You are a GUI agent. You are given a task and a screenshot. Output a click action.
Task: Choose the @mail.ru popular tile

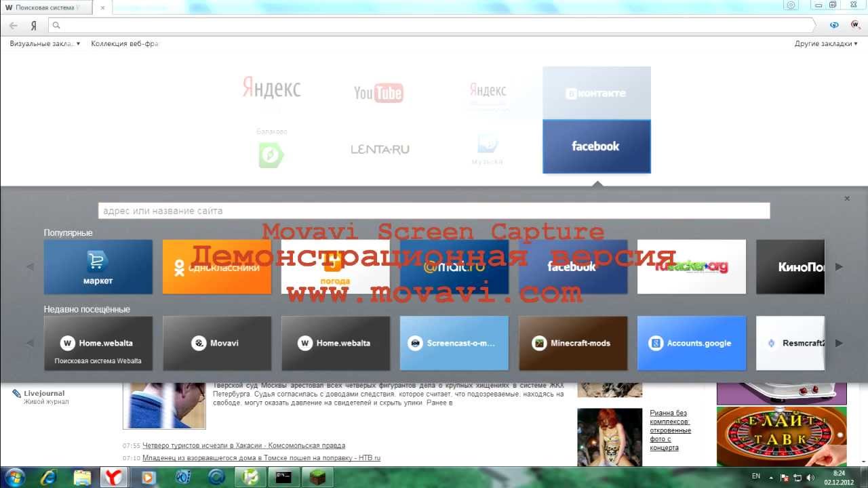[x=454, y=266]
